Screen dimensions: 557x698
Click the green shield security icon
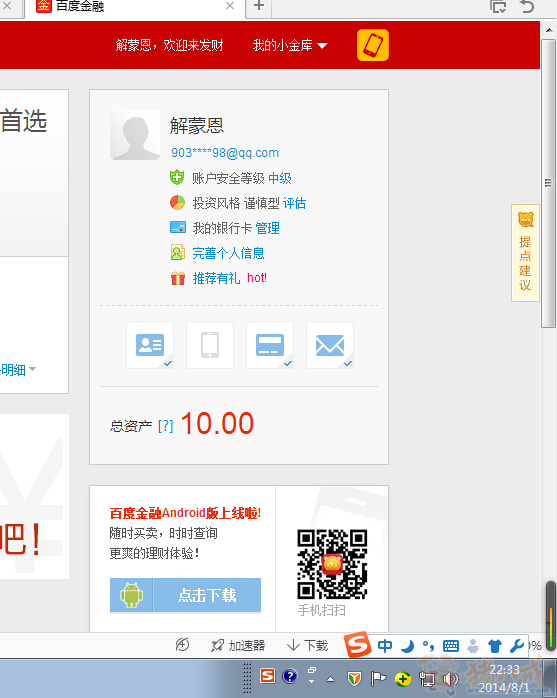tap(177, 177)
